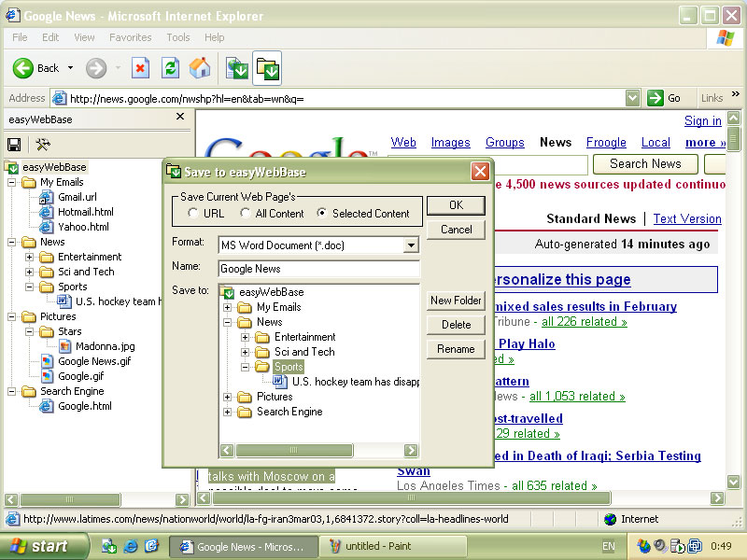747x560 pixels.
Task: Open the Tools menu
Action: (x=178, y=37)
